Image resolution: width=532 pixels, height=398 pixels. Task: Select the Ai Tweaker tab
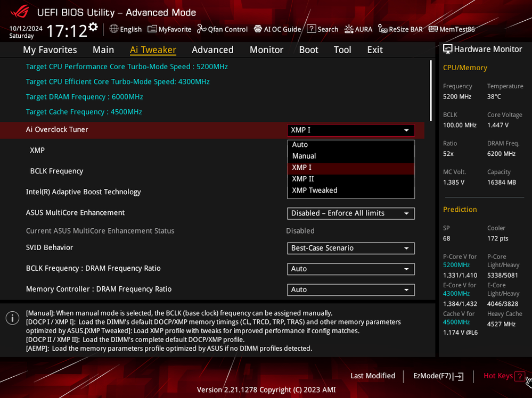[x=153, y=50]
